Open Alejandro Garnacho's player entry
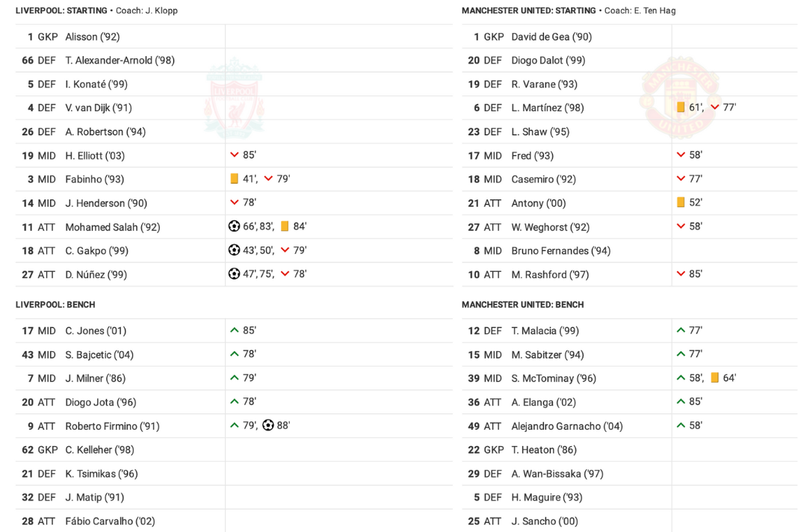The image size is (798, 532). (x=567, y=426)
